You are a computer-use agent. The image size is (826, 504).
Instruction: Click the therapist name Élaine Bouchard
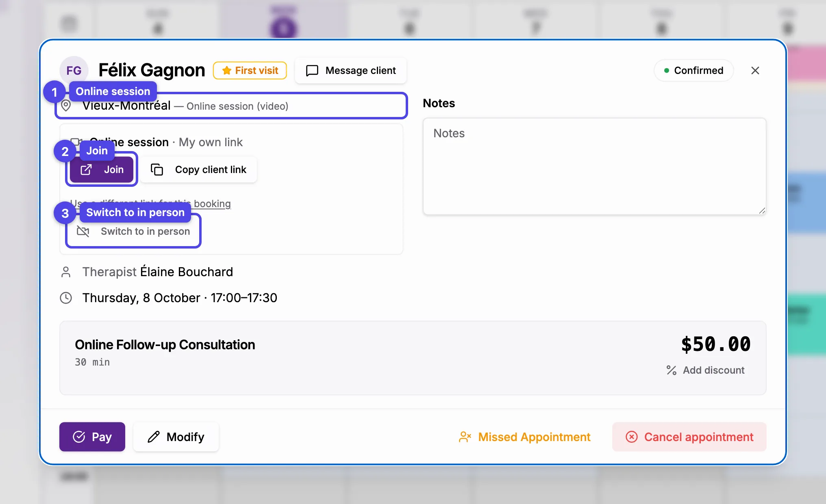(187, 272)
